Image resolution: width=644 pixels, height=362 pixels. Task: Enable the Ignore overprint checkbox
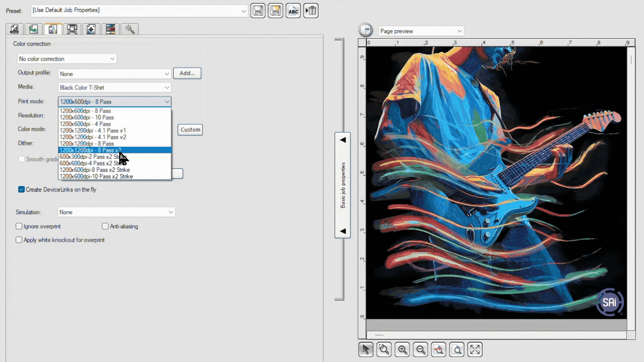(19, 226)
